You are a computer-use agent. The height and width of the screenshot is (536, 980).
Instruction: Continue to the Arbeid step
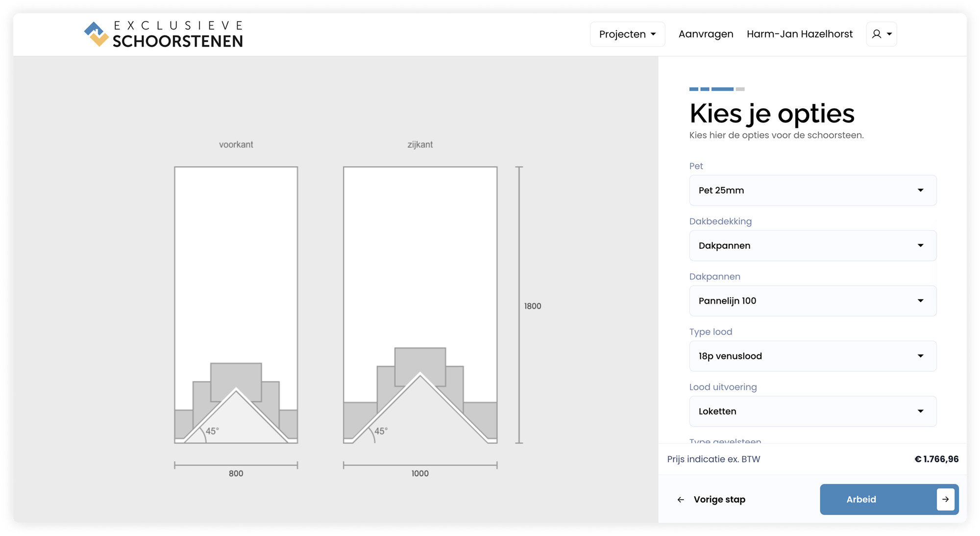pos(889,499)
